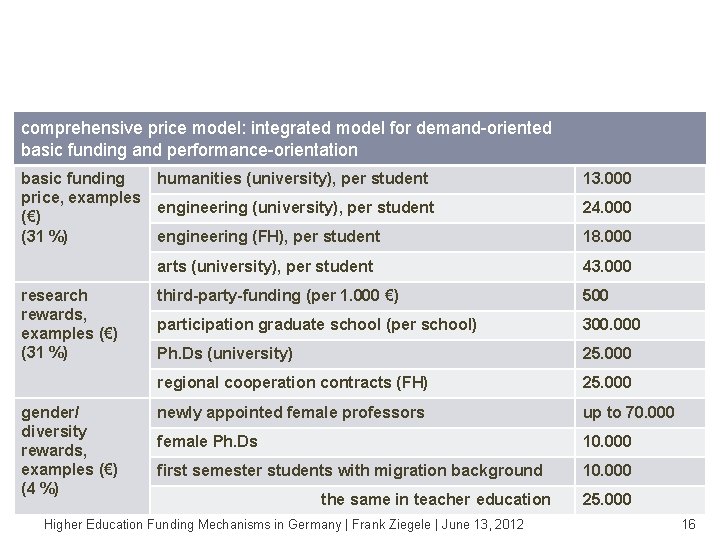
Task: Click the slide page number 16
Action: point(687,524)
